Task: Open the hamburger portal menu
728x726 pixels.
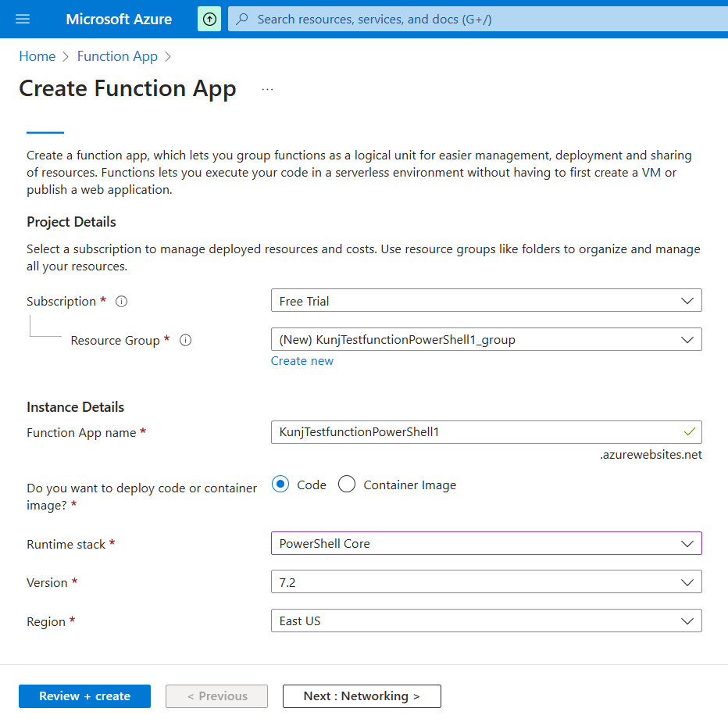Action: (23, 19)
